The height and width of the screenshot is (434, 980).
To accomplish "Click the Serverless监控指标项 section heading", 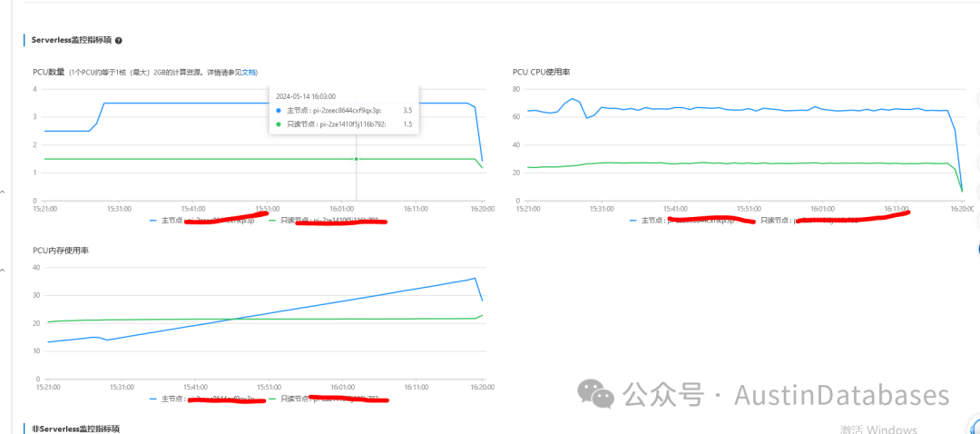I will click(71, 40).
